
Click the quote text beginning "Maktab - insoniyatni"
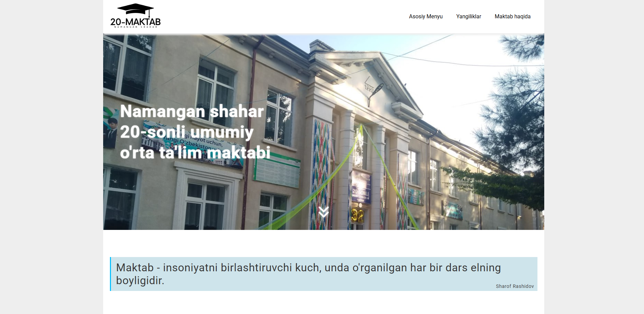[x=308, y=274]
